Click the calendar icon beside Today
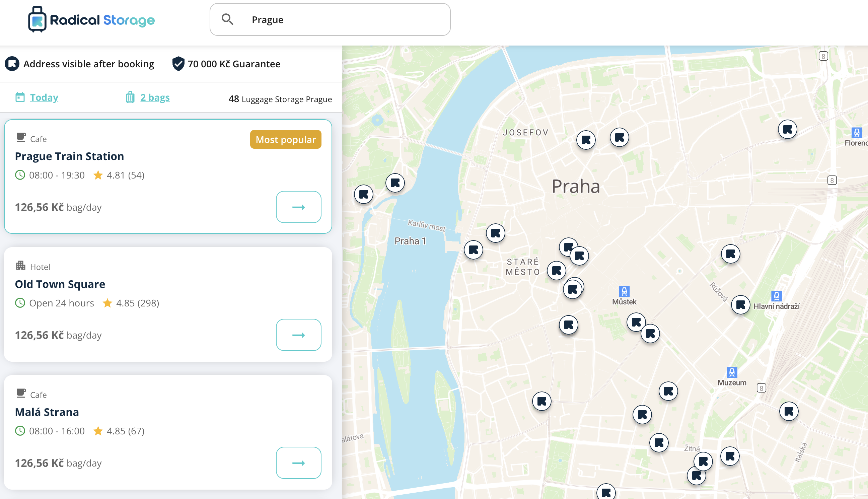868x499 pixels. tap(20, 97)
